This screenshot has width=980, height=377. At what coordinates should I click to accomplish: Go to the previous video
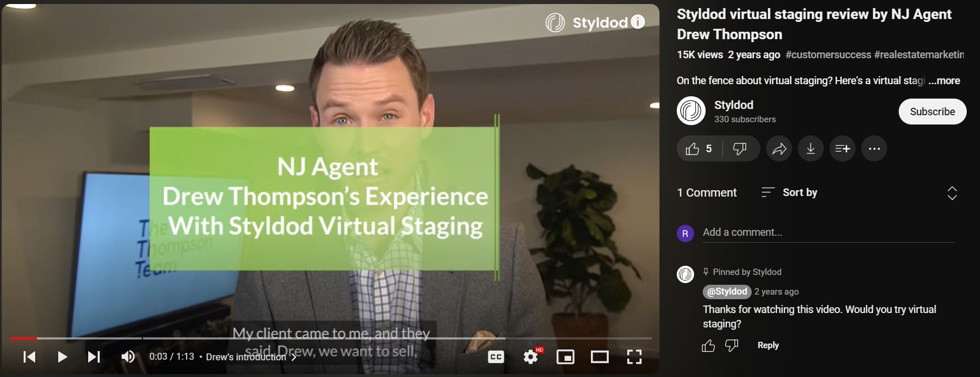pos(29,357)
